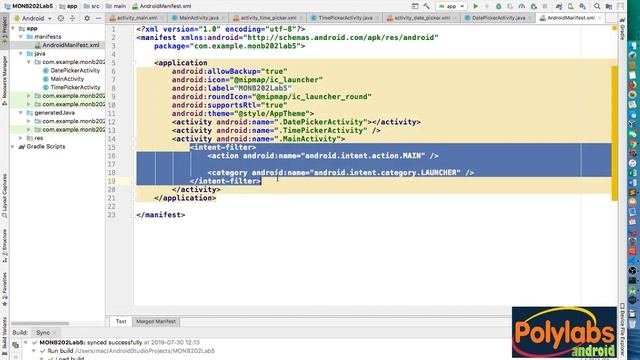The width and height of the screenshot is (640, 360).
Task: Select TimePickerActivity in project tree
Action: [x=75, y=87]
